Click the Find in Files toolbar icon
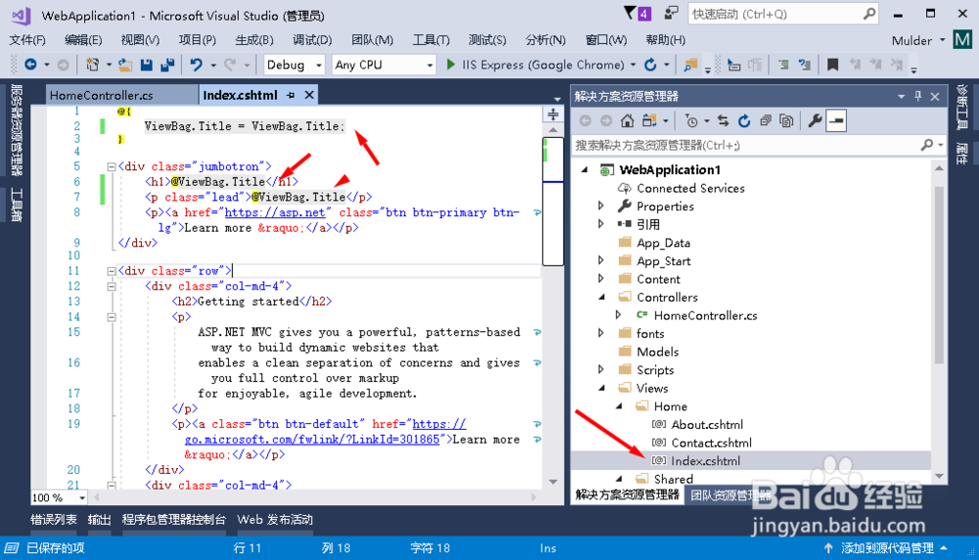 click(x=690, y=65)
